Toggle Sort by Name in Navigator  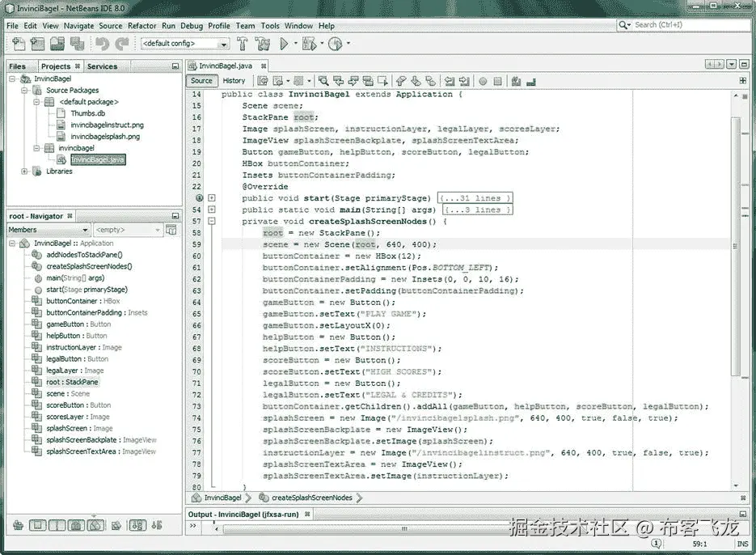(x=137, y=525)
